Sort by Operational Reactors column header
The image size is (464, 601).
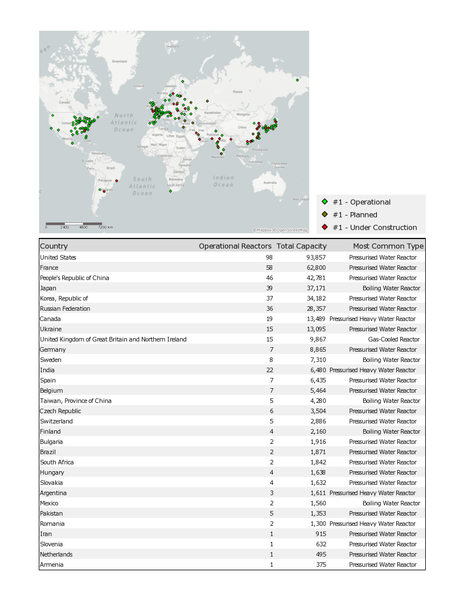click(x=234, y=246)
